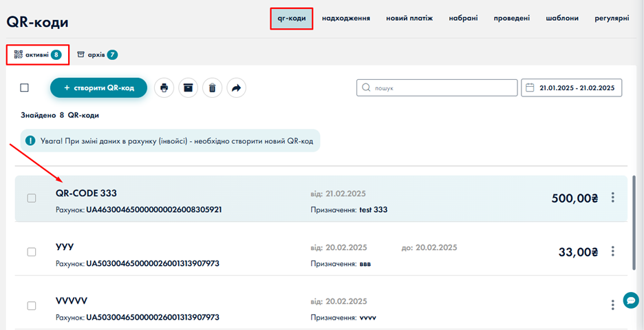Open three-dot menu for УУУ row
The width and height of the screenshot is (644, 330).
click(612, 251)
